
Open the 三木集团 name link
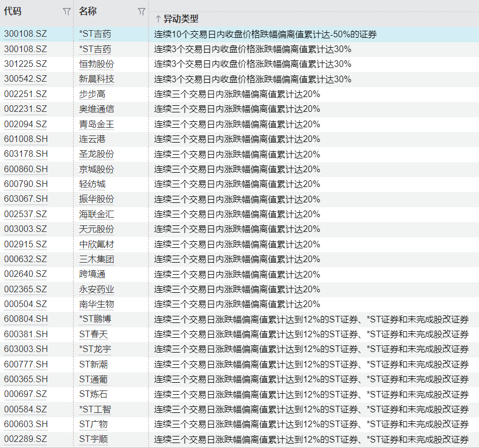[96, 259]
